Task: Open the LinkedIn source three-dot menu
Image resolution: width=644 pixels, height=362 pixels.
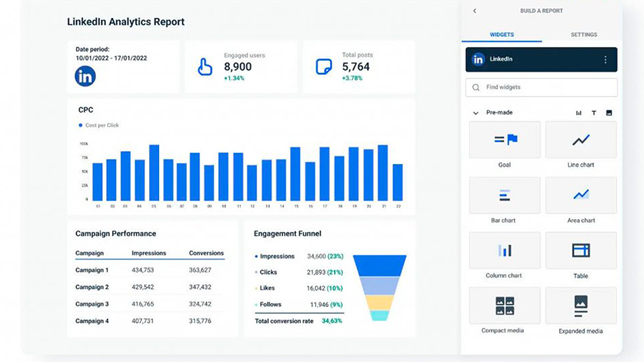Action: point(605,60)
